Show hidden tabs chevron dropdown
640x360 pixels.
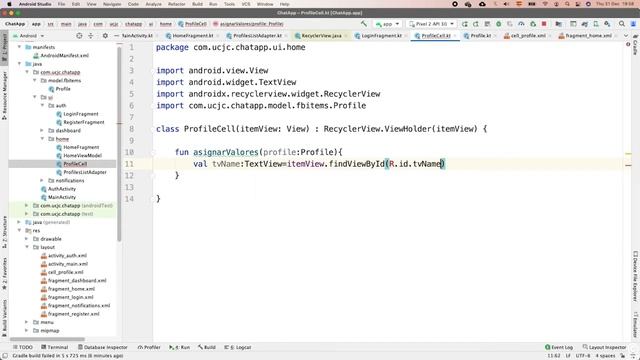pos(626,36)
